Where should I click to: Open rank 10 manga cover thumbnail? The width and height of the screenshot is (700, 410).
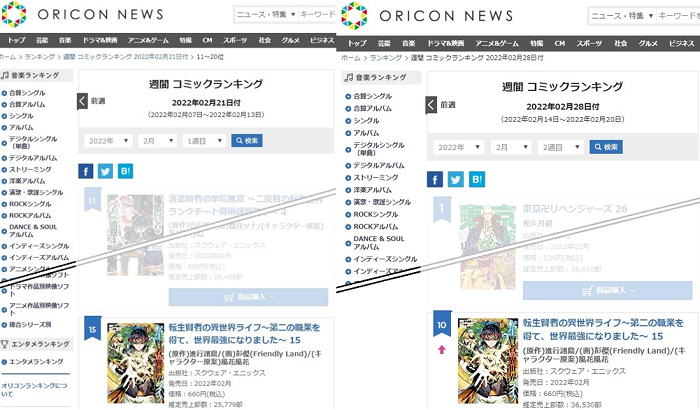pyautogui.click(x=488, y=361)
